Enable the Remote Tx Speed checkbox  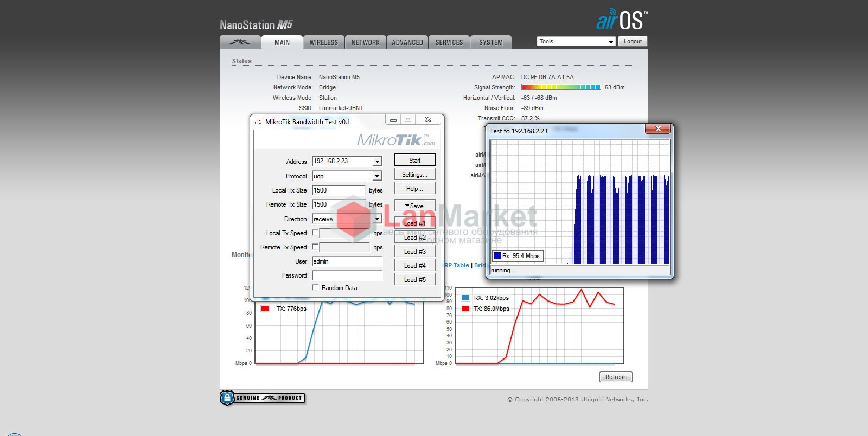tap(315, 247)
